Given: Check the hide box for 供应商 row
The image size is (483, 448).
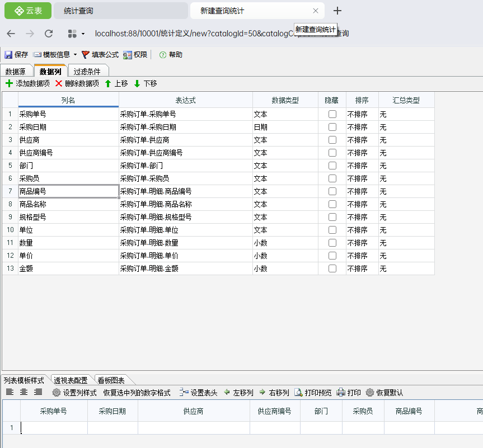Looking at the screenshot, I should tap(332, 140).
